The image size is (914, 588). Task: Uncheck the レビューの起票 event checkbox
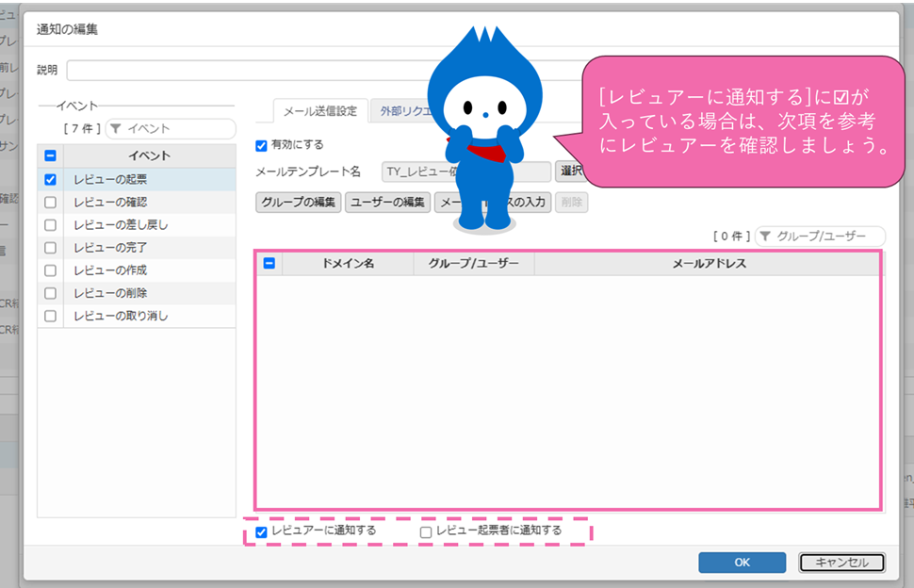click(x=51, y=179)
